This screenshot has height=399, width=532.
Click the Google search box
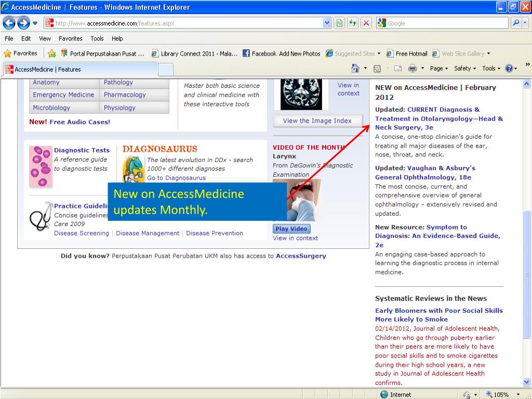pos(442,23)
